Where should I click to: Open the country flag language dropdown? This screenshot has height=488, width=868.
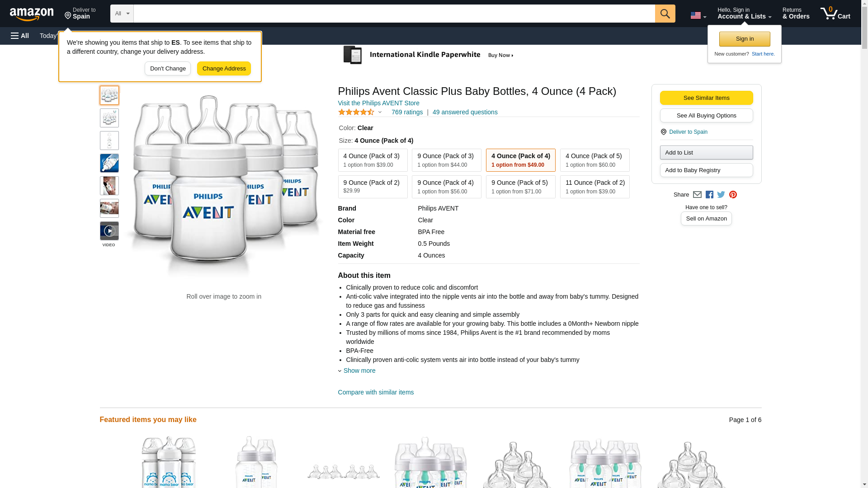click(698, 16)
